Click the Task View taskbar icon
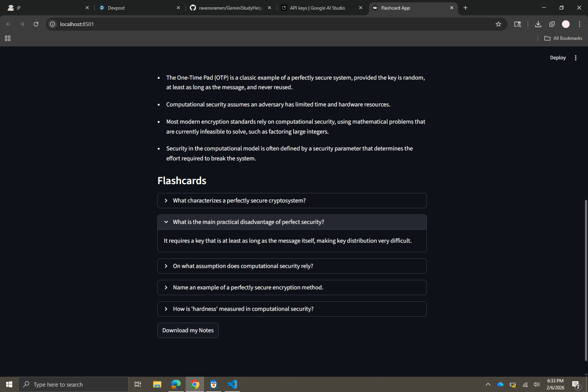Image resolution: width=588 pixels, height=392 pixels. (x=138, y=384)
